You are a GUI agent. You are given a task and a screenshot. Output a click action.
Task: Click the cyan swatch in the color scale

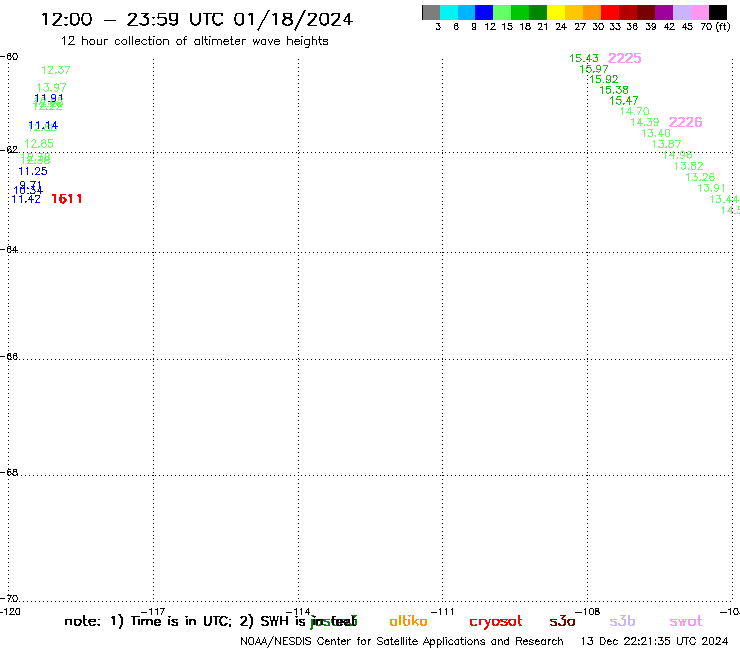tap(449, 12)
